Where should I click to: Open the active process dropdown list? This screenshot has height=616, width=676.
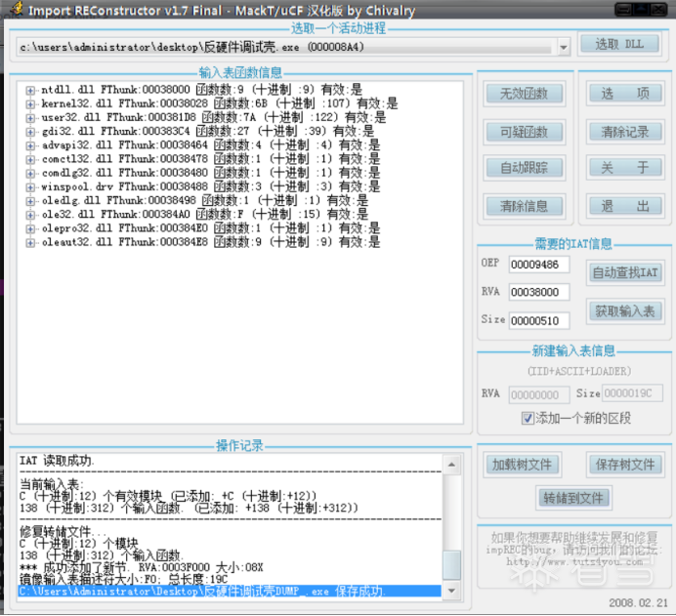(x=563, y=47)
